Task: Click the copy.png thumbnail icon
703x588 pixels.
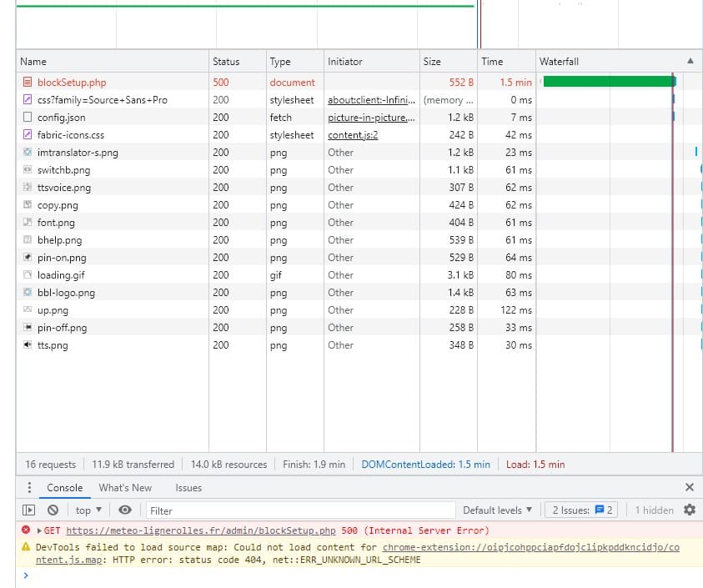Action: pos(28,204)
